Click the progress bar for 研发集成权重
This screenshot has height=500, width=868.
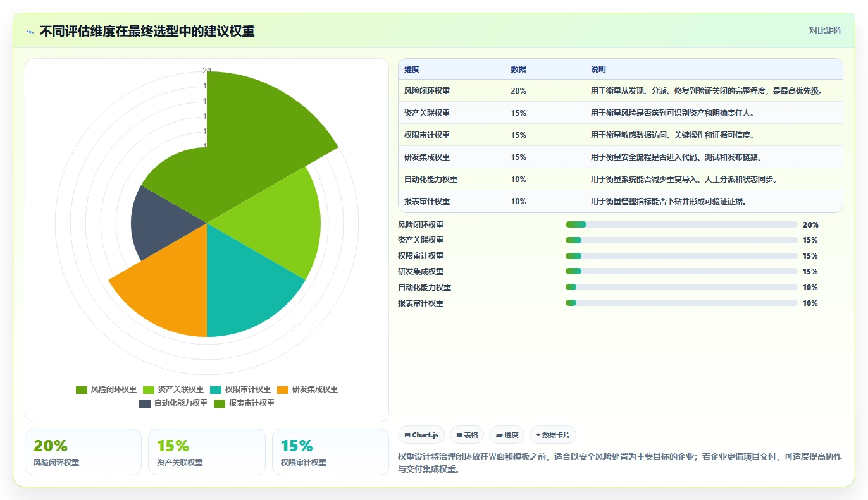[681, 272]
